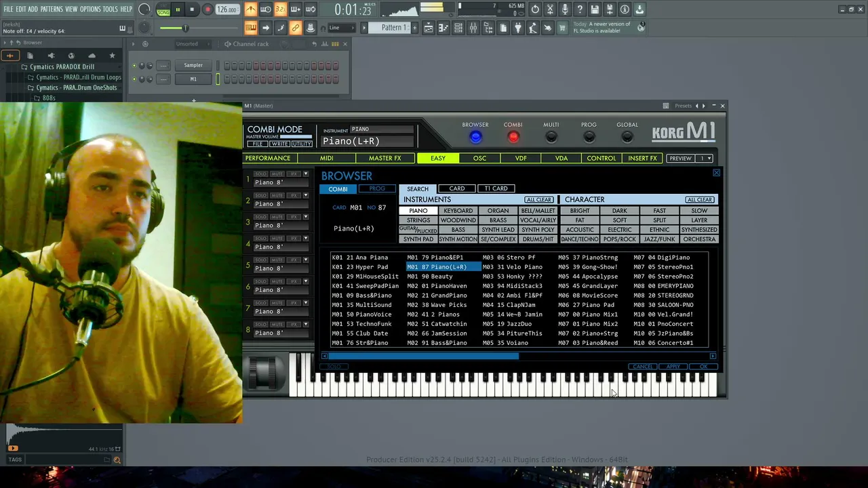Click the download/export icon in top toolbar
This screenshot has width=868, height=488.
pos(639,9)
